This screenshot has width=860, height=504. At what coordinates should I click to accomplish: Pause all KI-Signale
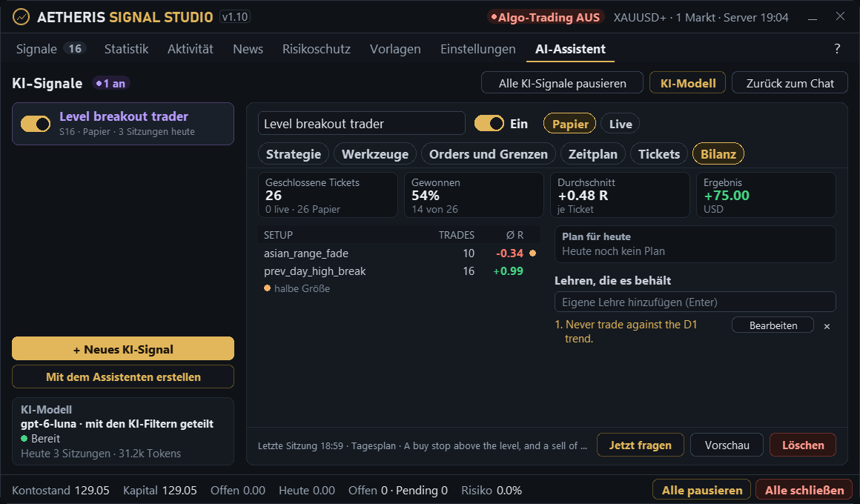coord(562,83)
